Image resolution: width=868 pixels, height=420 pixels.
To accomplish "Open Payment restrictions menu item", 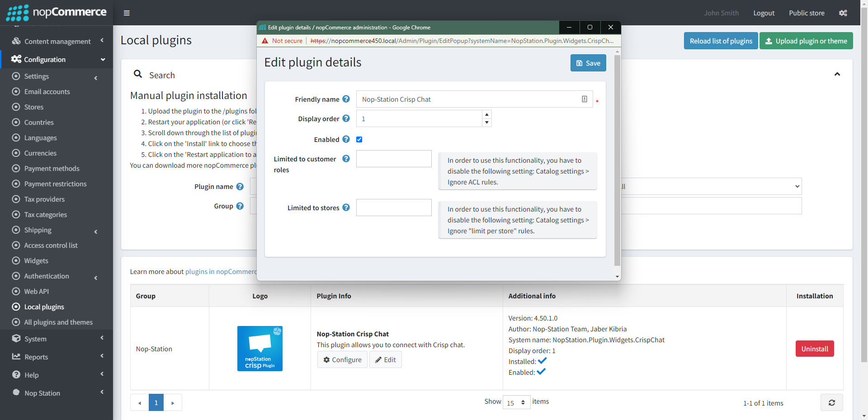I will coord(55,184).
